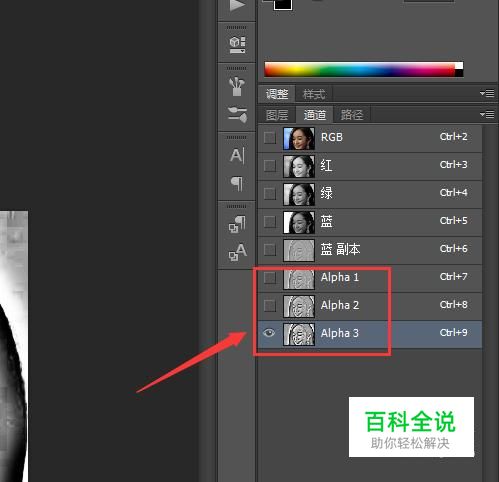Click the 蓝 副本 channel name
This screenshot has width=499, height=482.
pos(340,249)
